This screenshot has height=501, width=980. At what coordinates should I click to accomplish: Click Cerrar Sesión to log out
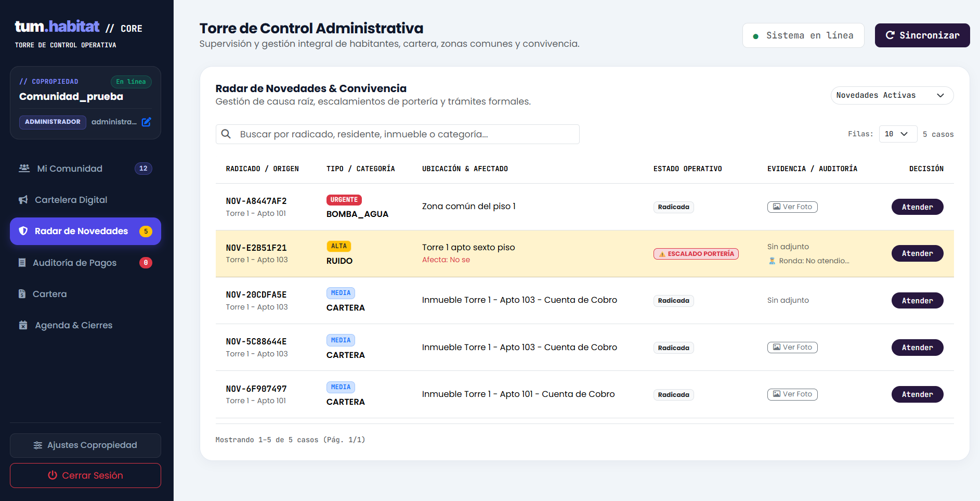point(85,476)
